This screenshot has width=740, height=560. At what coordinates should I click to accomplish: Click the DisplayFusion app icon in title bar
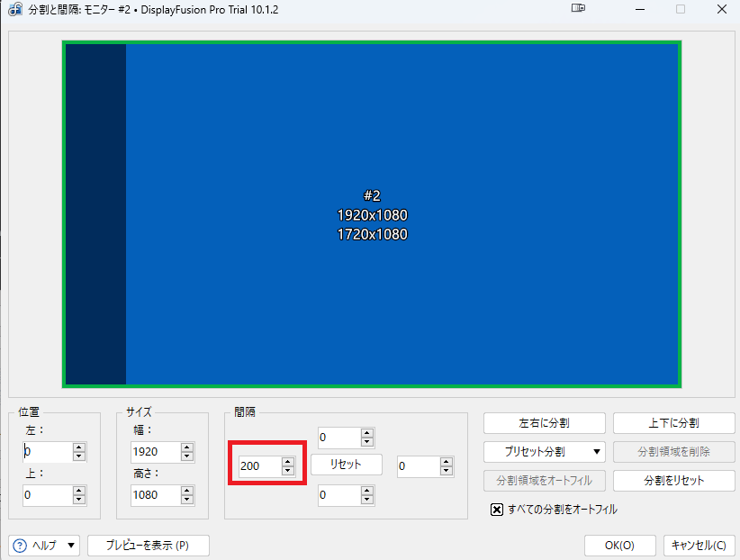pyautogui.click(x=15, y=9)
